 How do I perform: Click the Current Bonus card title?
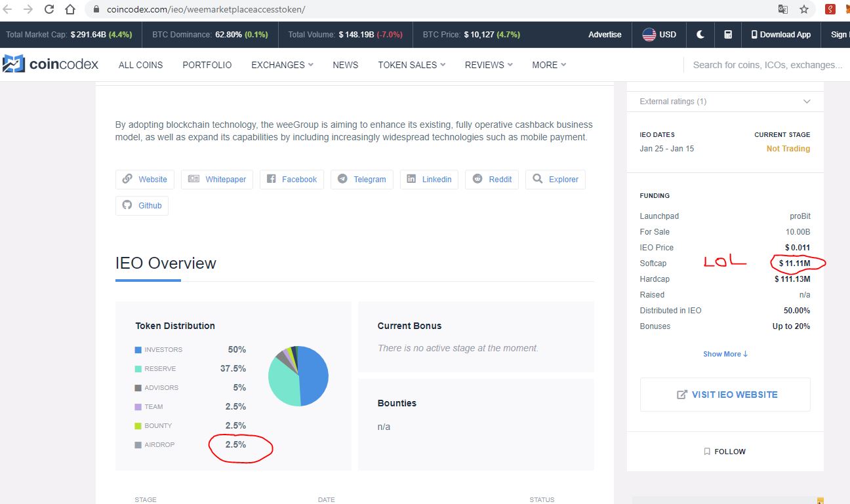[x=409, y=326]
